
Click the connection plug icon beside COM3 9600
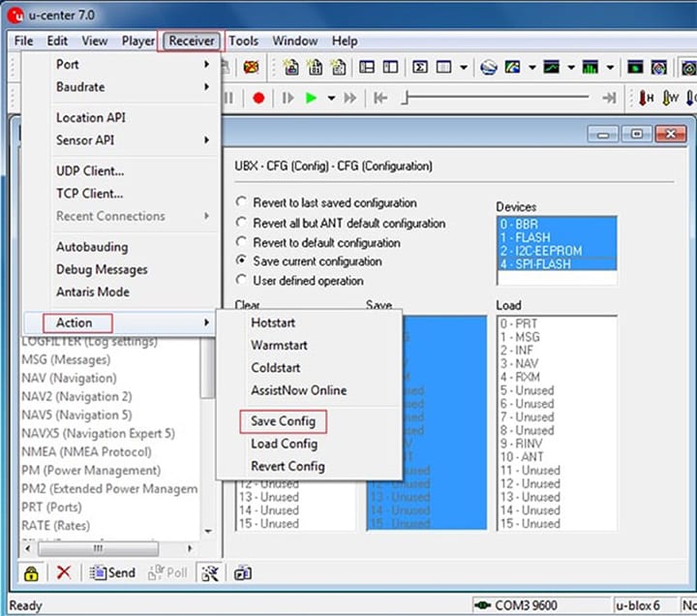482,605
